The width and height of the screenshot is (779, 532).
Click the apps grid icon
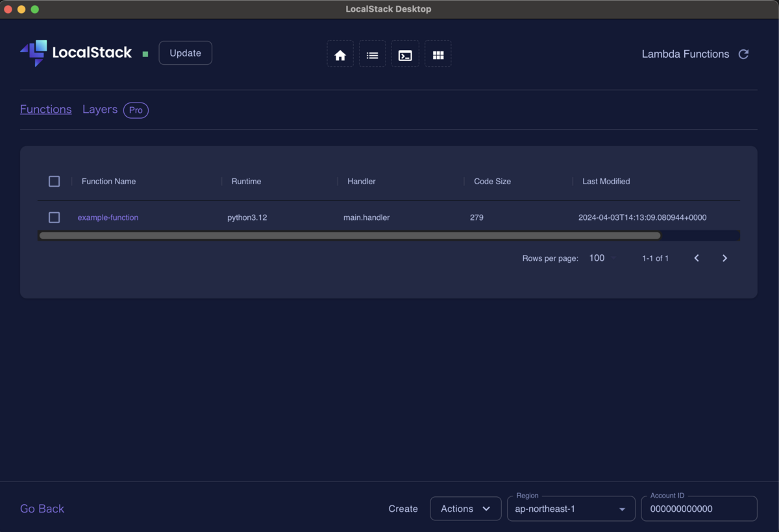pyautogui.click(x=438, y=53)
